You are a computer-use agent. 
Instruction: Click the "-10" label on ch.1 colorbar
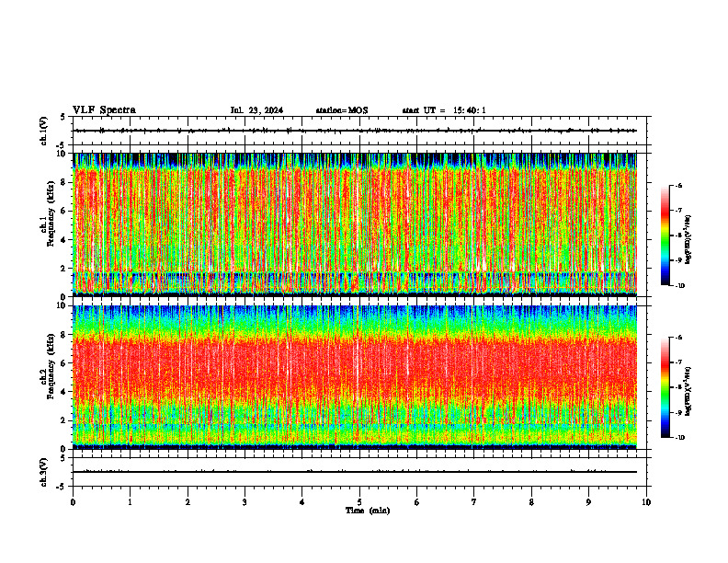pos(679,285)
